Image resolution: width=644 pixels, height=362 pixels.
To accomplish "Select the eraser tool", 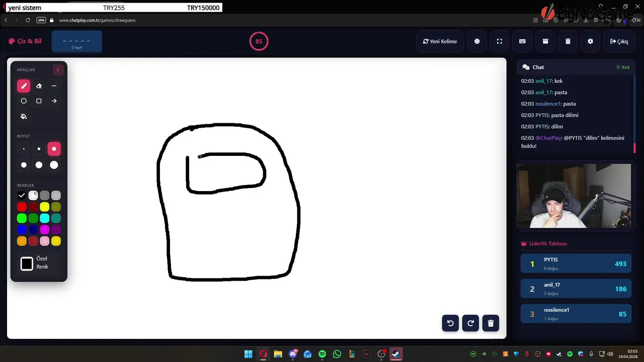I will pyautogui.click(x=39, y=86).
